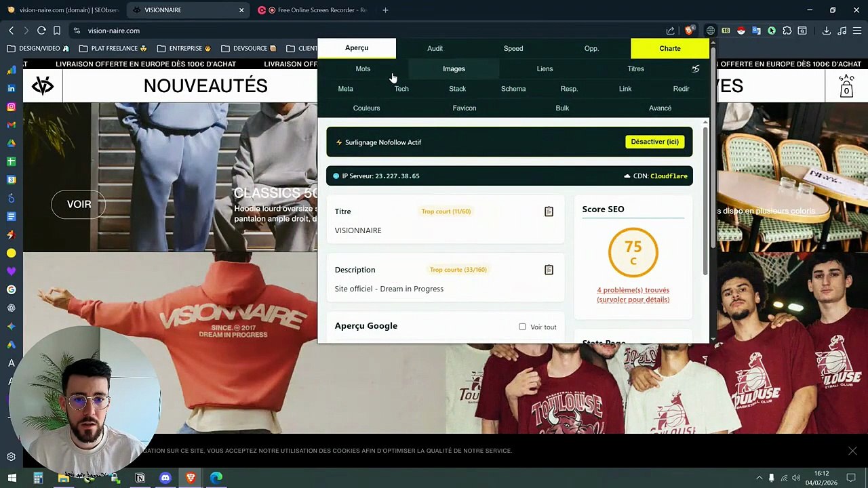Select the Titres sub-tab

635,68
